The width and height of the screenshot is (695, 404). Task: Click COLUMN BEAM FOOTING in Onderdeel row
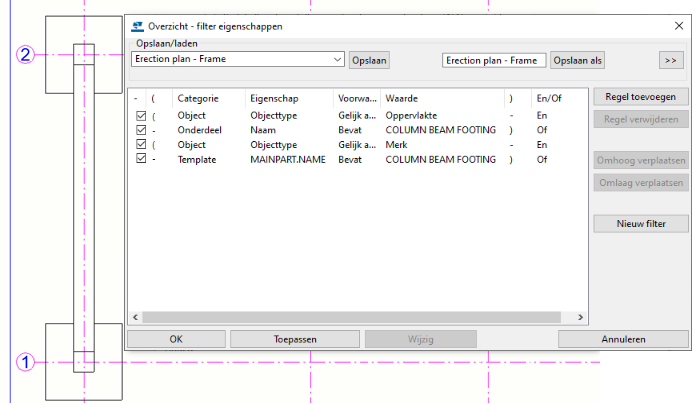(x=441, y=130)
